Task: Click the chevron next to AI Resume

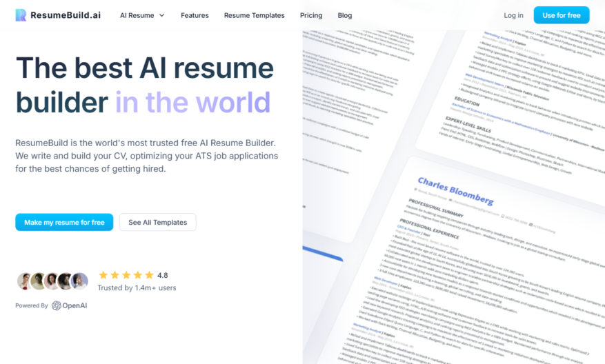Action: point(161,15)
